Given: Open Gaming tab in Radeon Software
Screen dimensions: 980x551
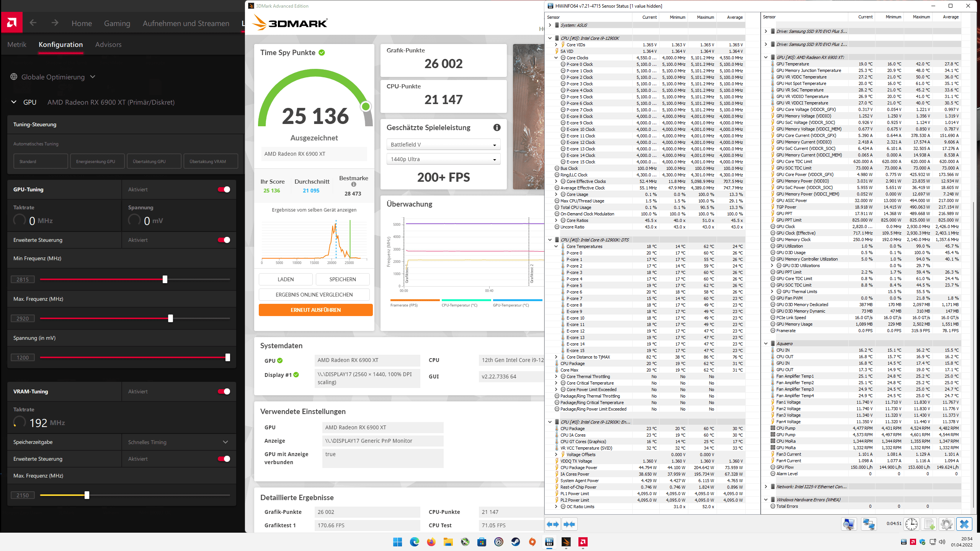Looking at the screenshot, I should pos(117,23).
